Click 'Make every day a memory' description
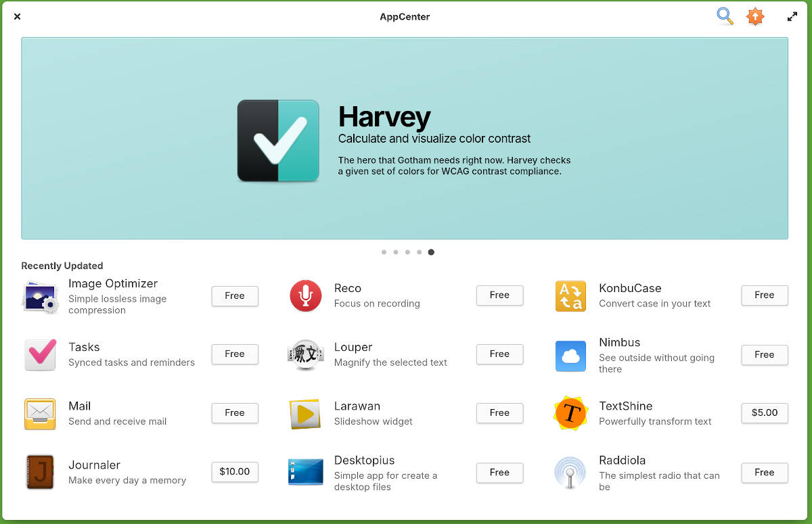 tap(127, 480)
